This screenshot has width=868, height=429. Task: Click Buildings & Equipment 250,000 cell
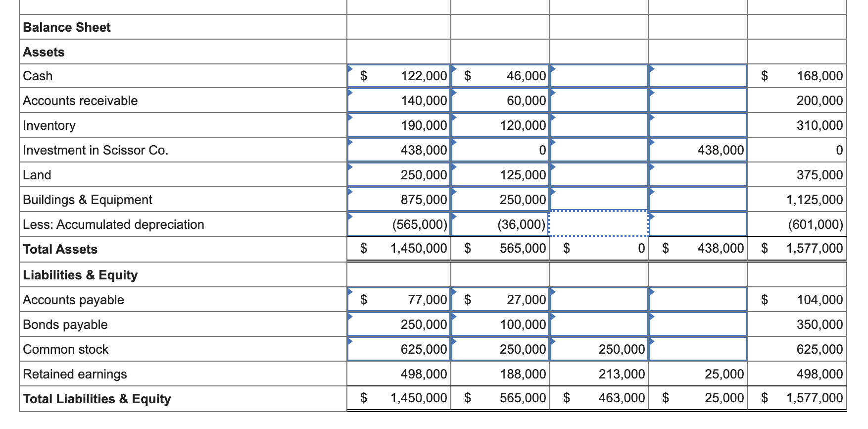click(x=500, y=200)
